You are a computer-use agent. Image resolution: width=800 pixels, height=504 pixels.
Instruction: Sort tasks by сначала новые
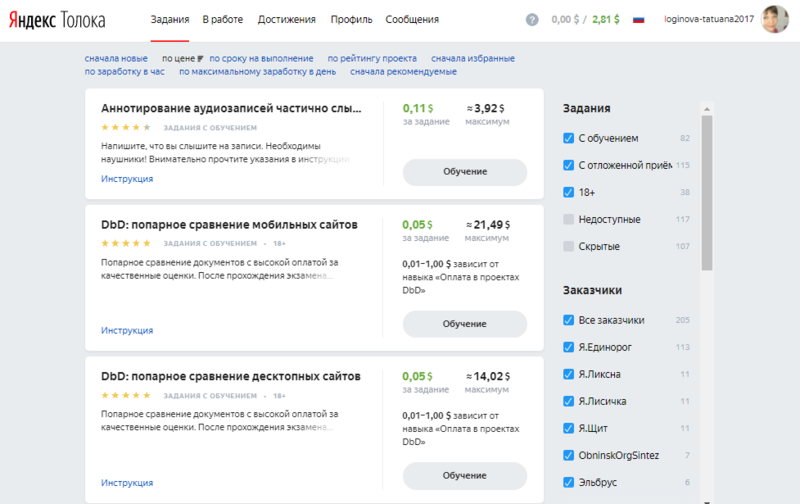[x=116, y=59]
